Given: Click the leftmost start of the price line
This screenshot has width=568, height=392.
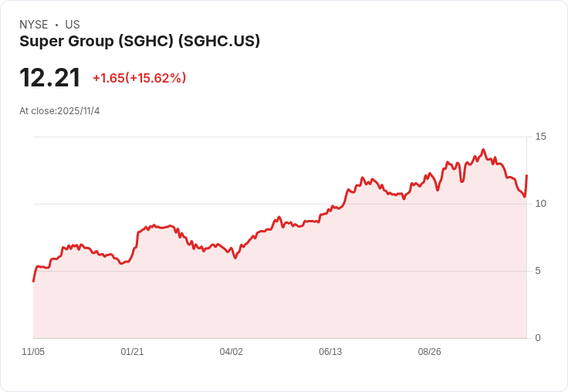Looking at the screenshot, I should 33,281.
